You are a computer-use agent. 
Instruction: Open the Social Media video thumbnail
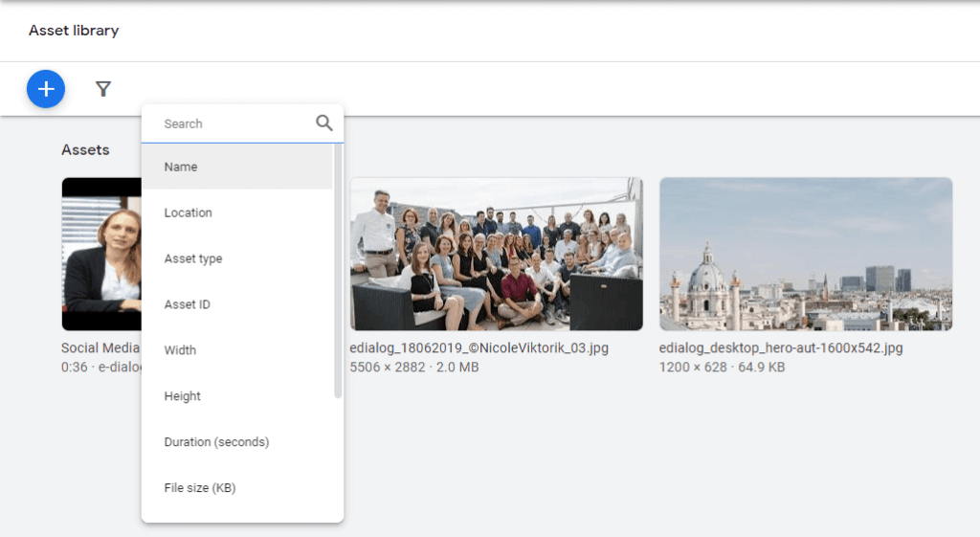[101, 254]
